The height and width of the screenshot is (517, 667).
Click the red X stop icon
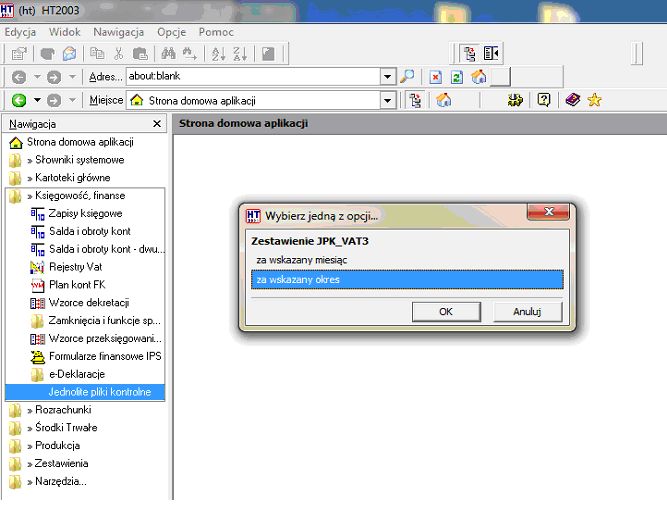tap(435, 77)
